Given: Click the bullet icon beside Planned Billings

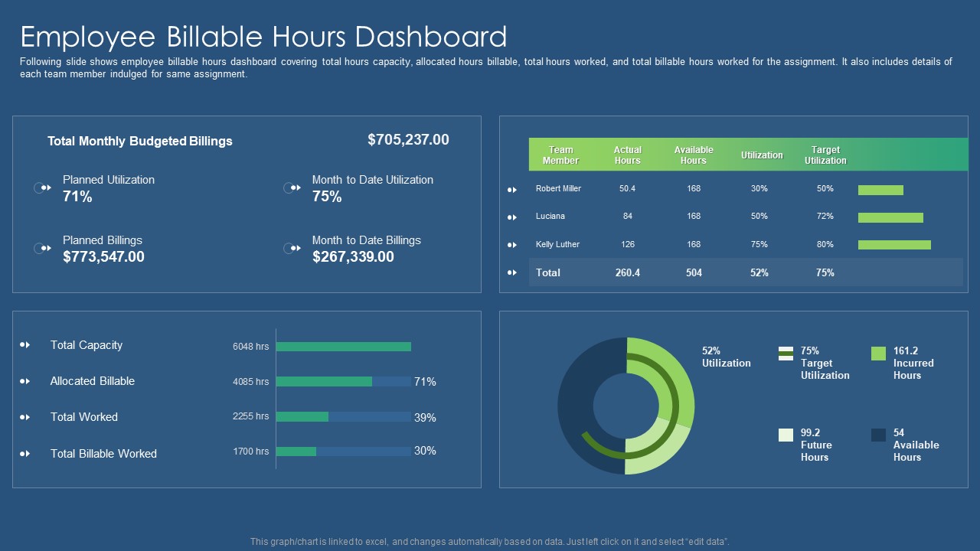Looking at the screenshot, I should (43, 249).
